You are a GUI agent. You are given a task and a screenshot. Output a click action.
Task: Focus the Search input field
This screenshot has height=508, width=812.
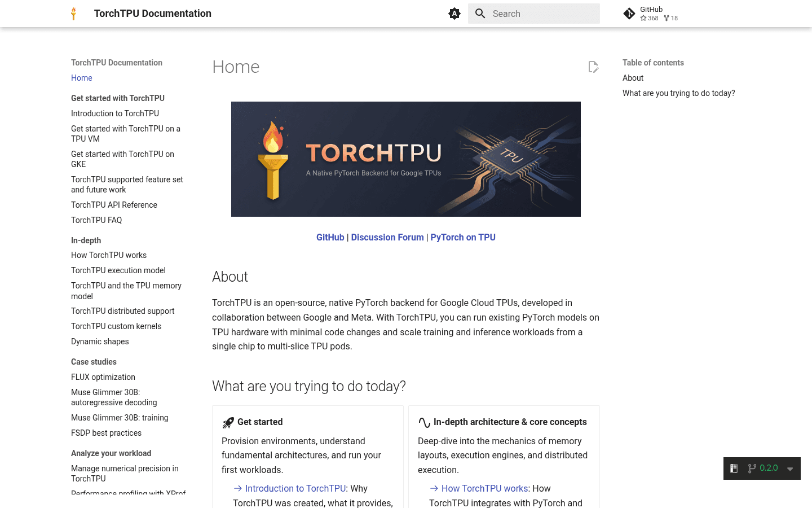pyautogui.click(x=534, y=14)
